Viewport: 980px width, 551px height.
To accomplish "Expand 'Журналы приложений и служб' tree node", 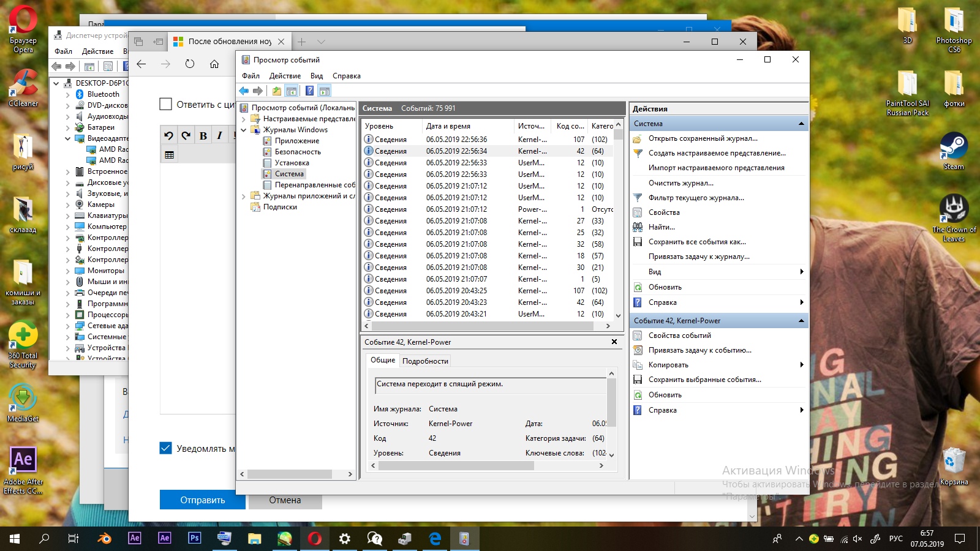I will point(243,196).
